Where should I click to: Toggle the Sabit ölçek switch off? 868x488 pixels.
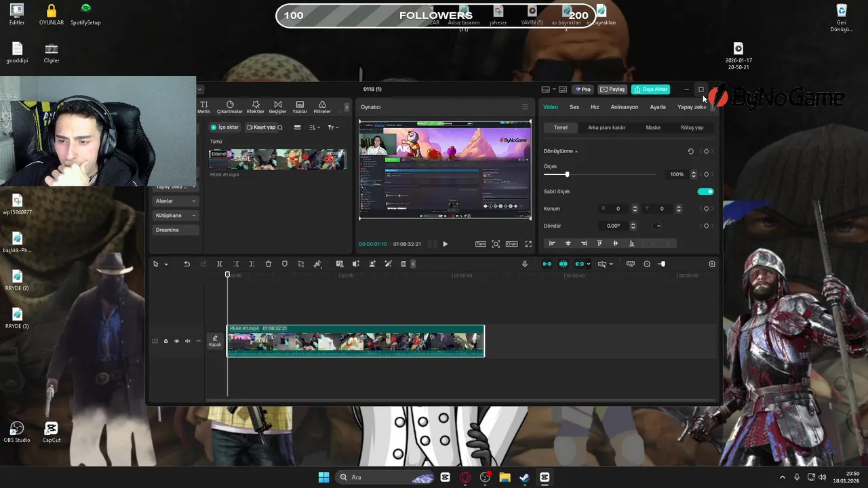pos(705,192)
